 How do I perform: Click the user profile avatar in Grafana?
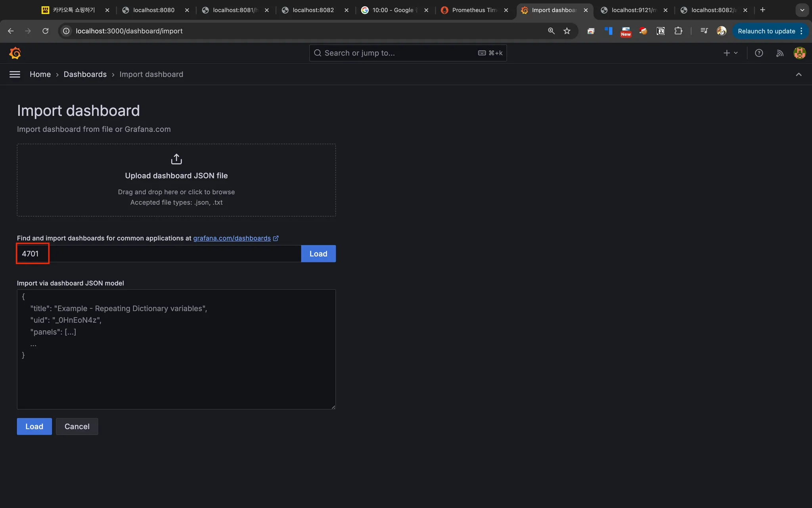click(x=799, y=53)
